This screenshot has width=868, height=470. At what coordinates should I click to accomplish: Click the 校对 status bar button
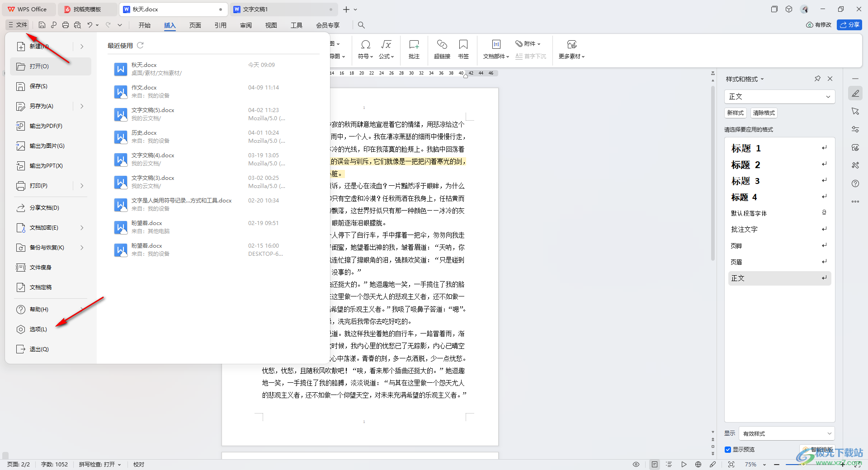pyautogui.click(x=139, y=464)
